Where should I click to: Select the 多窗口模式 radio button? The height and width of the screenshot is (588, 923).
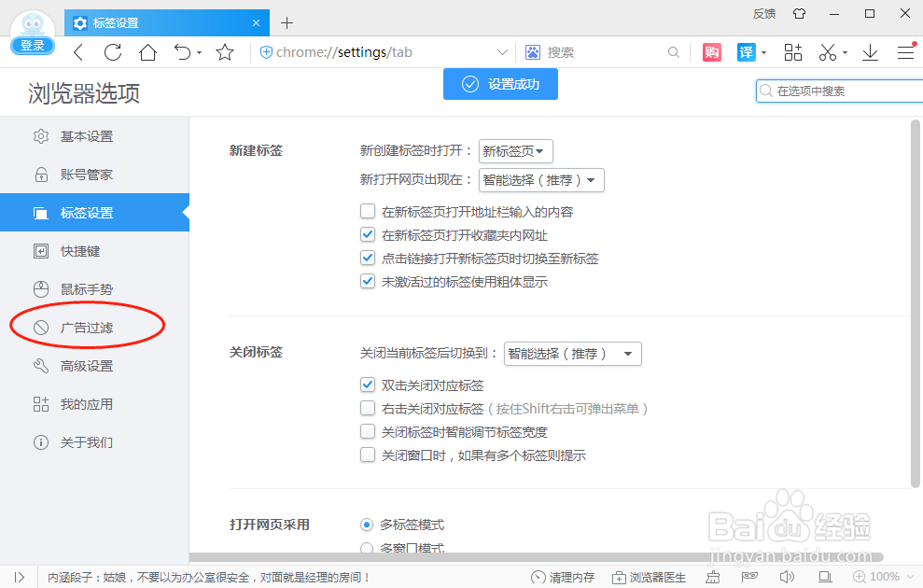[x=366, y=548]
